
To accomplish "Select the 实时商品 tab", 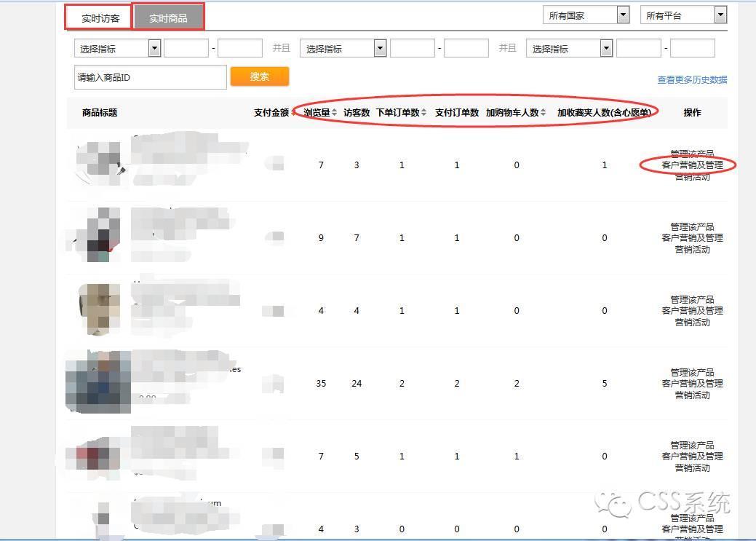I will tap(168, 17).
